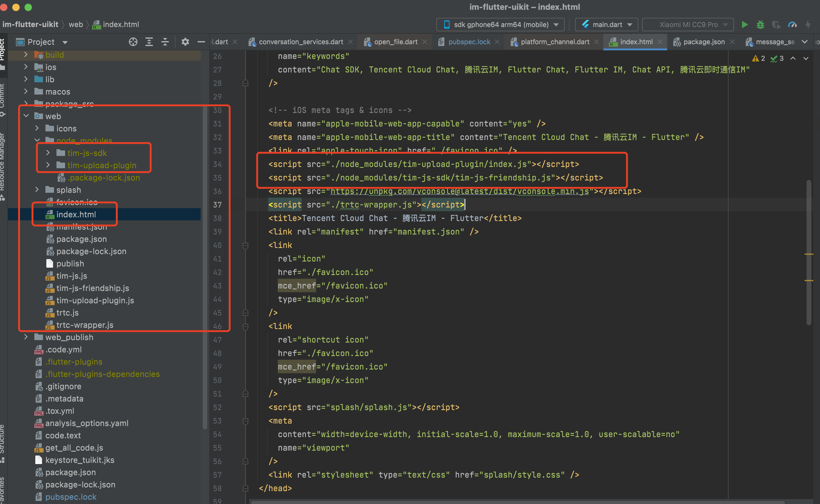The image size is (820, 504).
Task: Click the Flutter hot reload lightning icon
Action: tap(808, 25)
